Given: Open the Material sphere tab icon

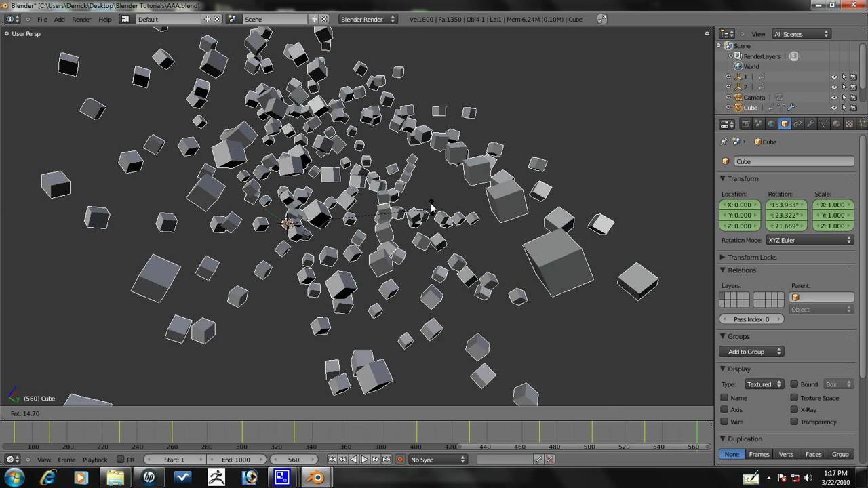Looking at the screenshot, I should pos(836,124).
